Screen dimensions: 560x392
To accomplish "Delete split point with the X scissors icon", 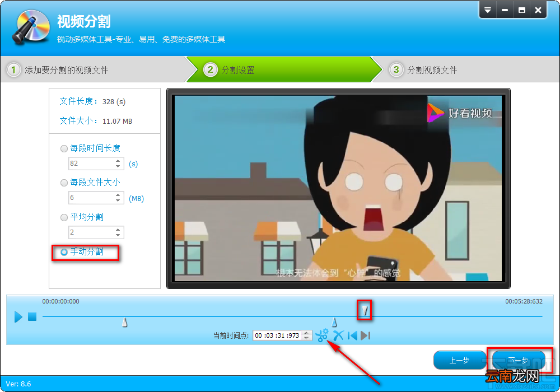I will tap(338, 335).
